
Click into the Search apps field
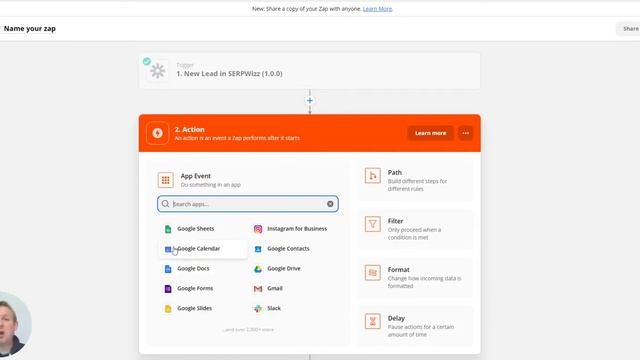[x=248, y=204]
